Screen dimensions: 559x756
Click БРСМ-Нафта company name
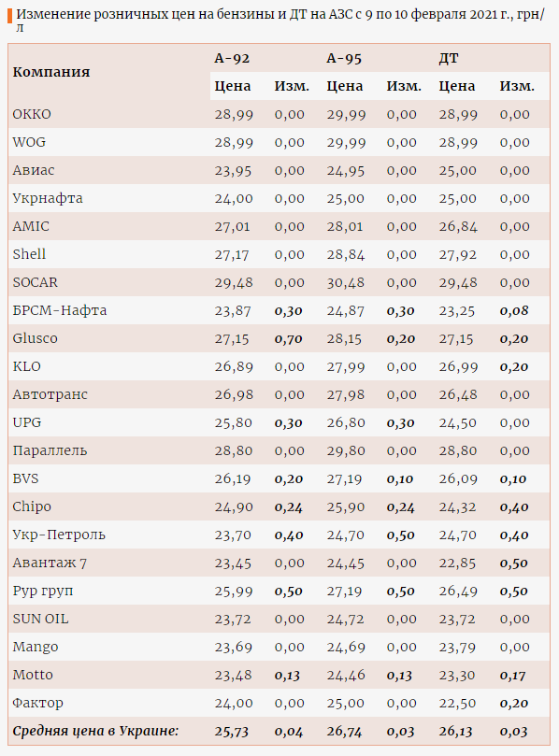pos(60,310)
